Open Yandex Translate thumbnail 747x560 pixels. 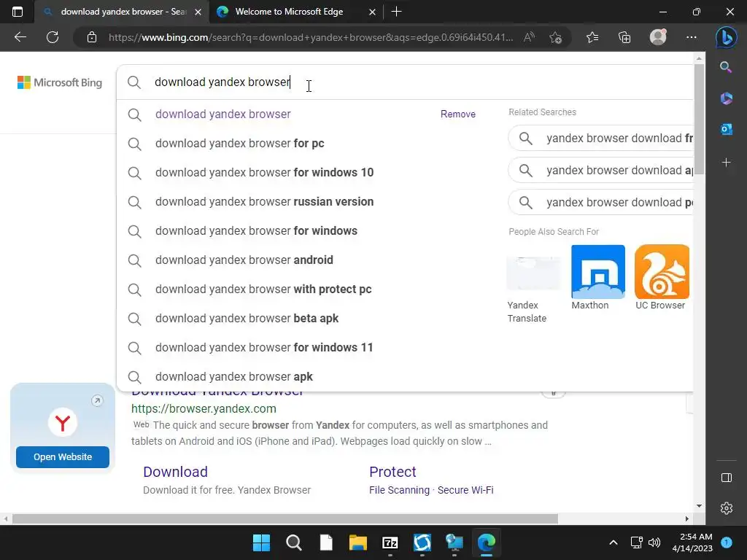(x=533, y=271)
